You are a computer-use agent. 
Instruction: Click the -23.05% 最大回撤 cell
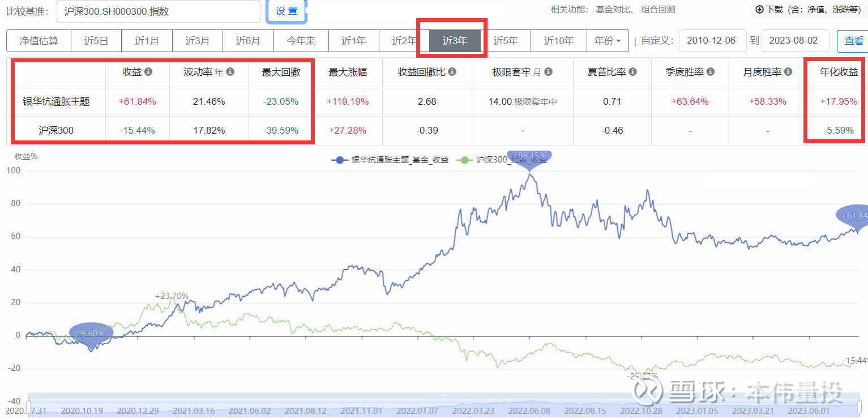(x=281, y=102)
